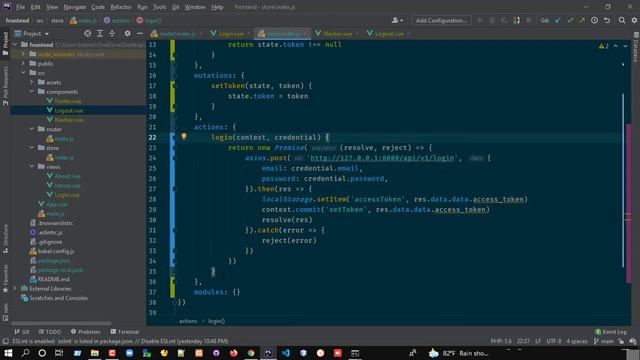The height and width of the screenshot is (360, 640).
Task: Click the Expand All icon in Project panel
Action: [x=100, y=33]
